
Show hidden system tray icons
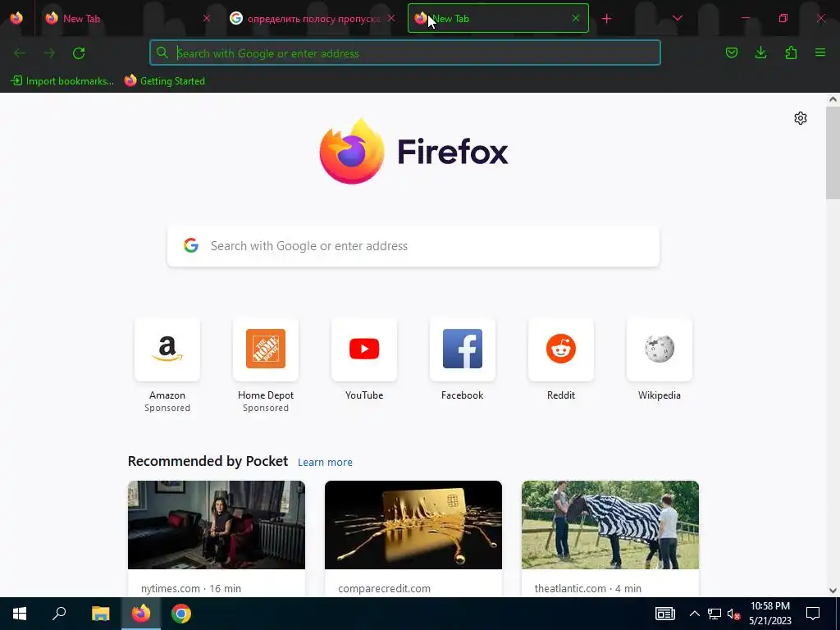click(x=694, y=614)
